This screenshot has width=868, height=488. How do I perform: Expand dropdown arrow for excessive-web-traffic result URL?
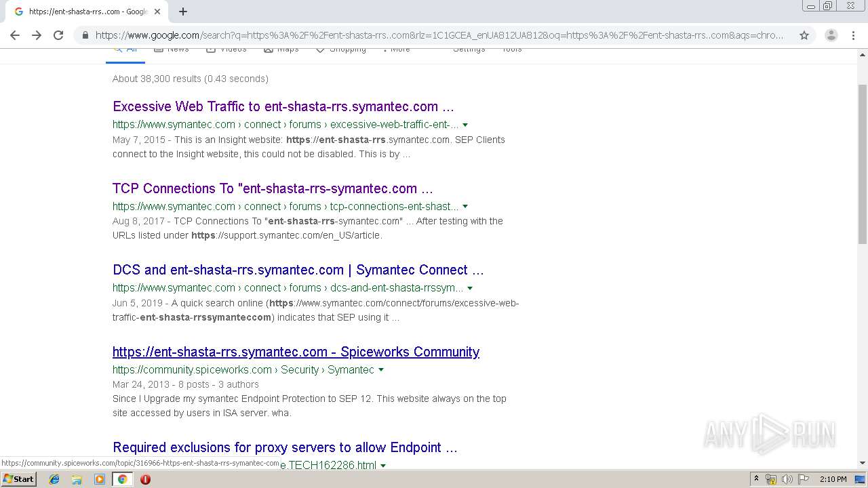click(465, 125)
